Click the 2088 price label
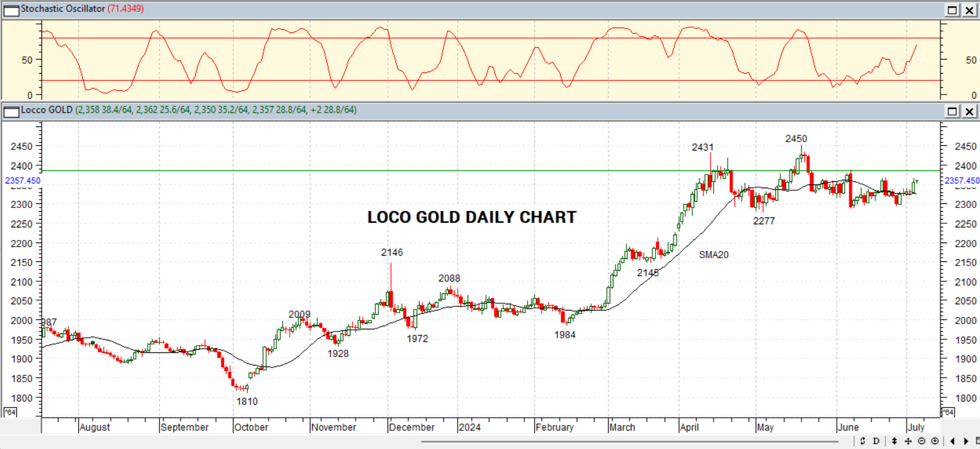This screenshot has height=449, width=980. coord(449,279)
